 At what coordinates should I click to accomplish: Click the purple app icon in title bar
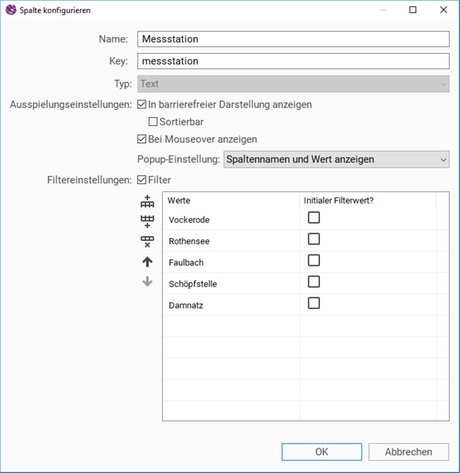pos(11,10)
